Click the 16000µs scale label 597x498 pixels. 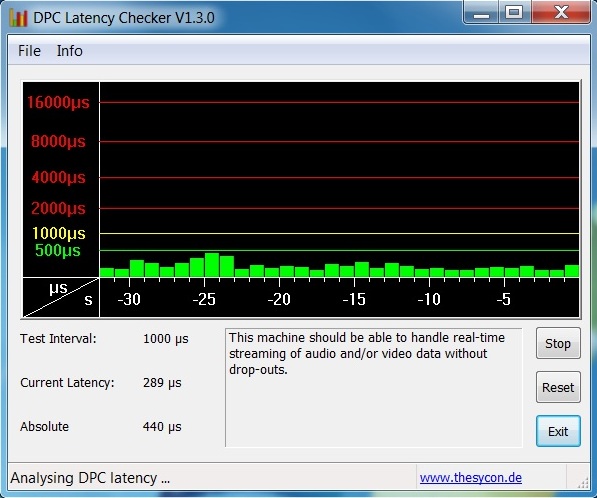pos(58,102)
